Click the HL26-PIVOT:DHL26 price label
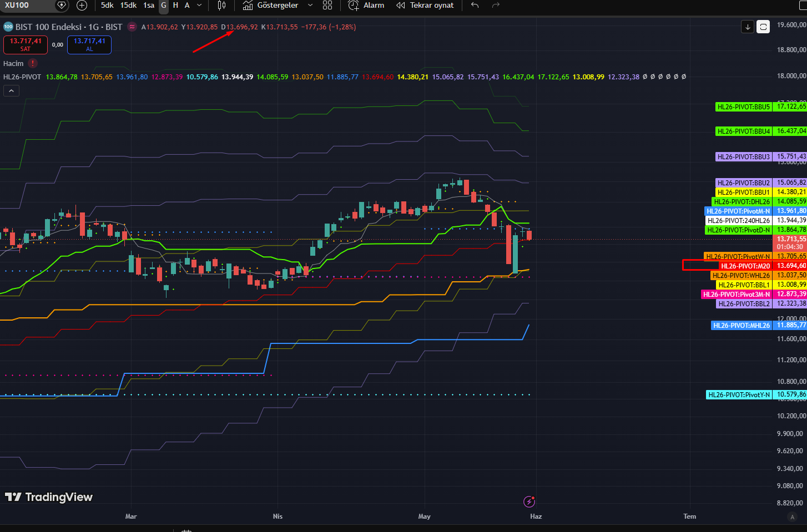The width and height of the screenshot is (807, 532). point(742,202)
